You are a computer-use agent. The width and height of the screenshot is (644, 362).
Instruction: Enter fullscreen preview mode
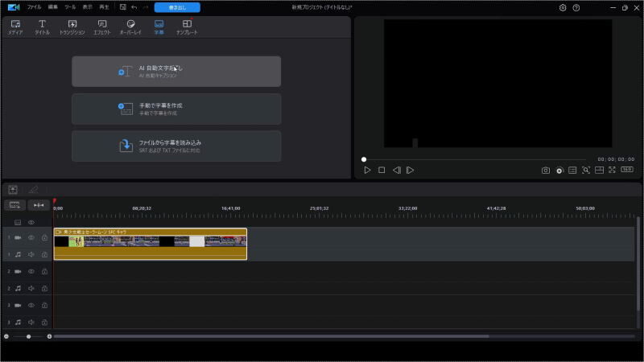[613, 170]
